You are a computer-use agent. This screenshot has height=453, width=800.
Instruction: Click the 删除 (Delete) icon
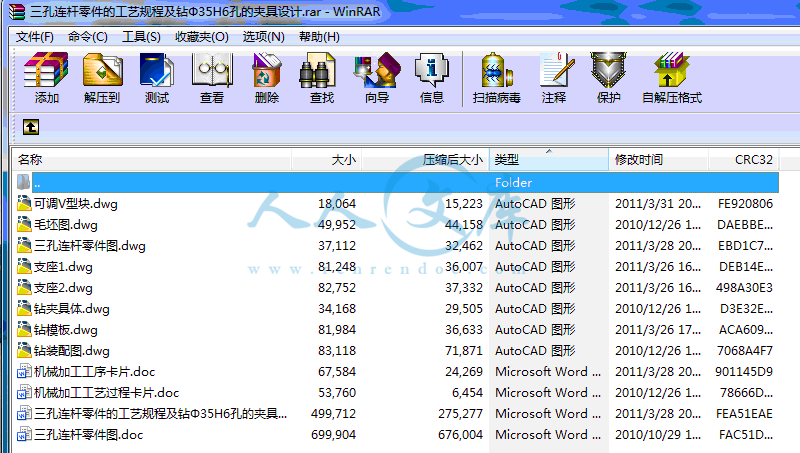pyautogui.click(x=267, y=70)
